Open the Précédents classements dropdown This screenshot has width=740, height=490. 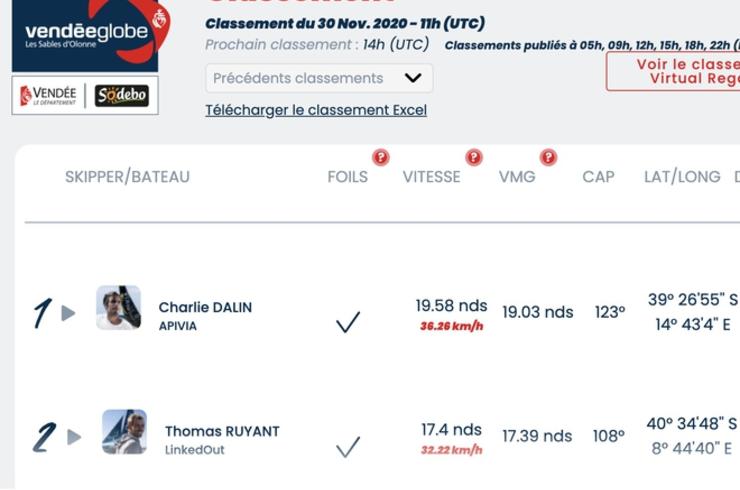319,78
